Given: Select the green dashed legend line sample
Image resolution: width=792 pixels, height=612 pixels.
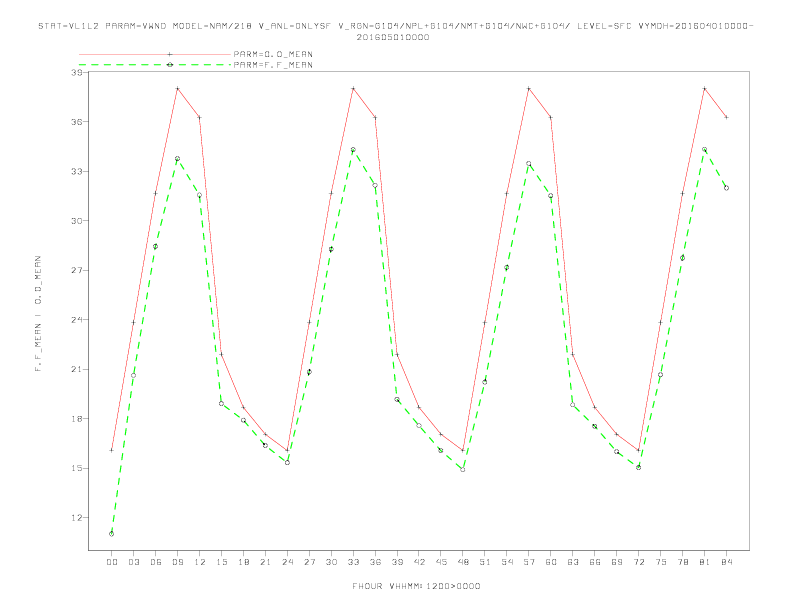Looking at the screenshot, I should coord(155,65).
